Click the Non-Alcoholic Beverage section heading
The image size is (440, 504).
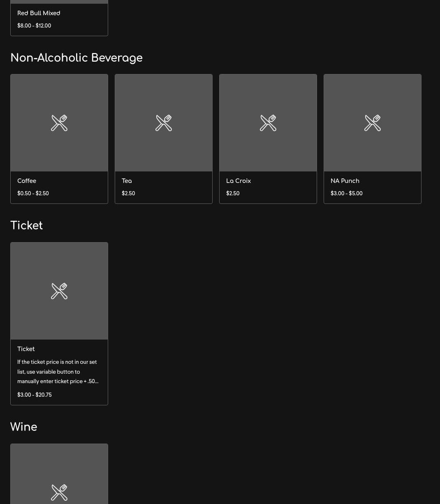coord(76,58)
